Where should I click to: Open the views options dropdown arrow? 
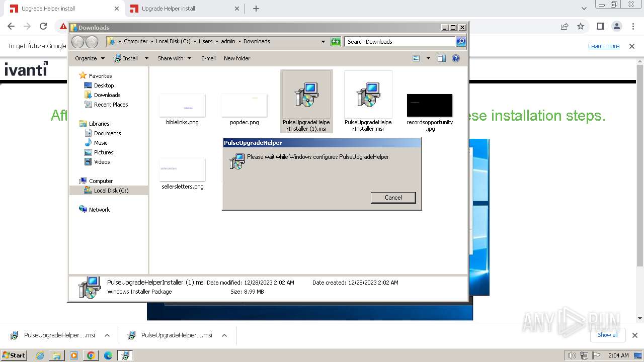tap(428, 58)
